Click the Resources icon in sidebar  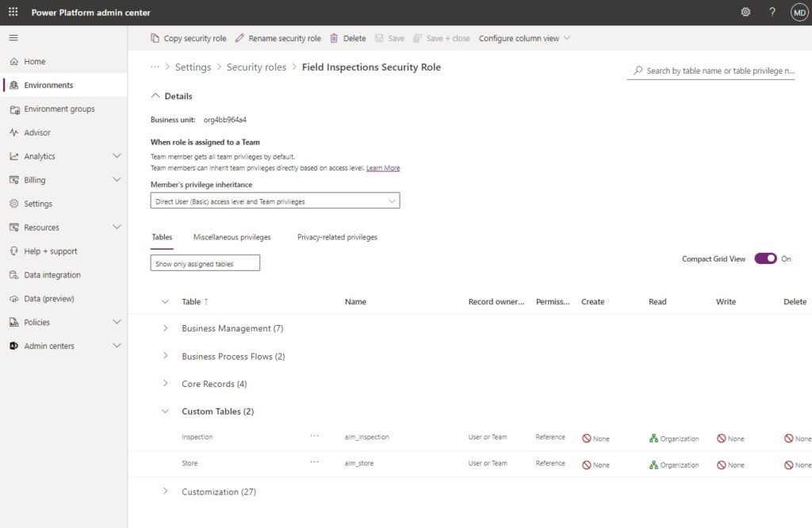pyautogui.click(x=14, y=228)
